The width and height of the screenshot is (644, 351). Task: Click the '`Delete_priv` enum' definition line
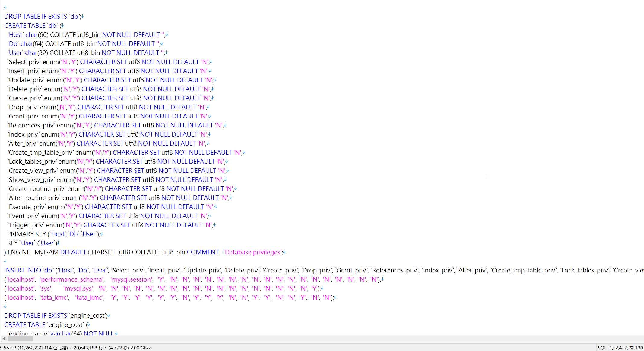pos(109,89)
